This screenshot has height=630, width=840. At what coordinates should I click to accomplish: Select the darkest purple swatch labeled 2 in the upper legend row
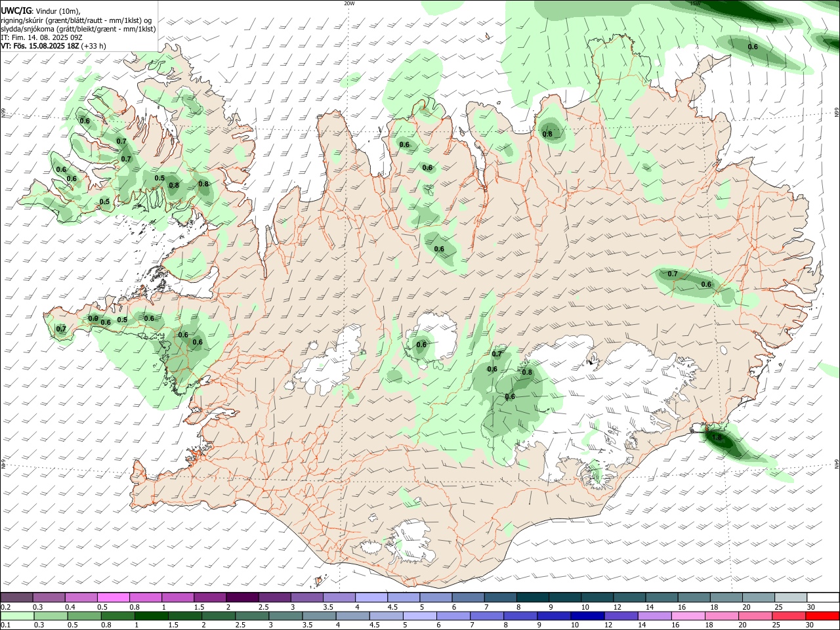242,597
